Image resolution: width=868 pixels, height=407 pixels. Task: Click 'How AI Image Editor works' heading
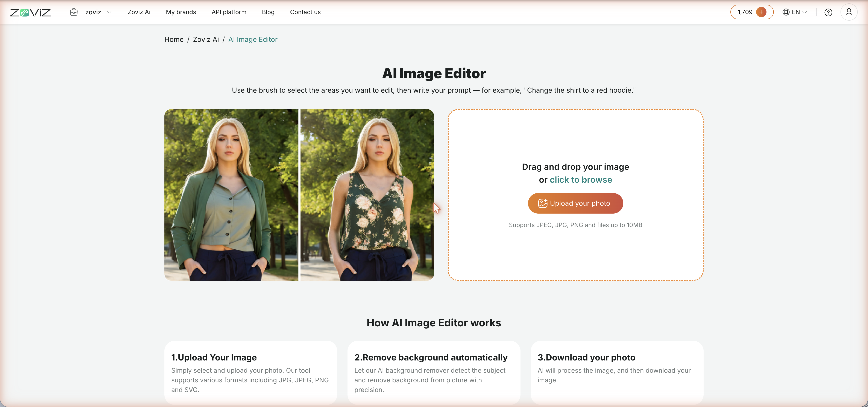pyautogui.click(x=434, y=323)
